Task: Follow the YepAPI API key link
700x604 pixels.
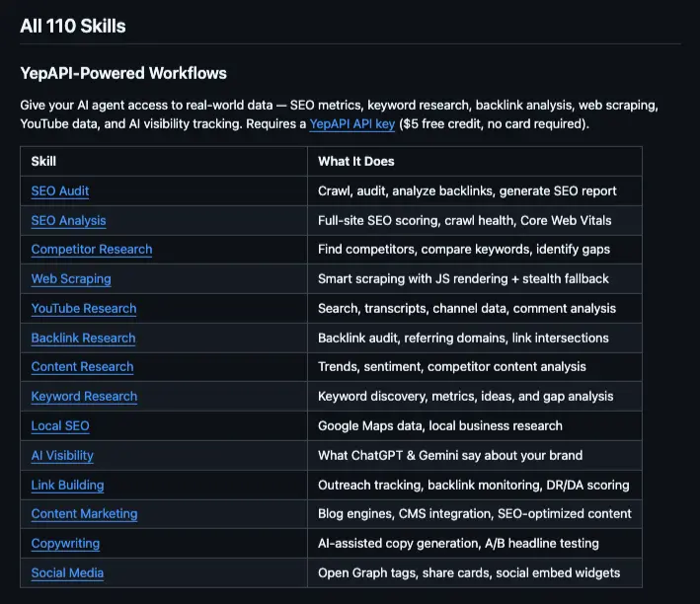Action: [352, 124]
